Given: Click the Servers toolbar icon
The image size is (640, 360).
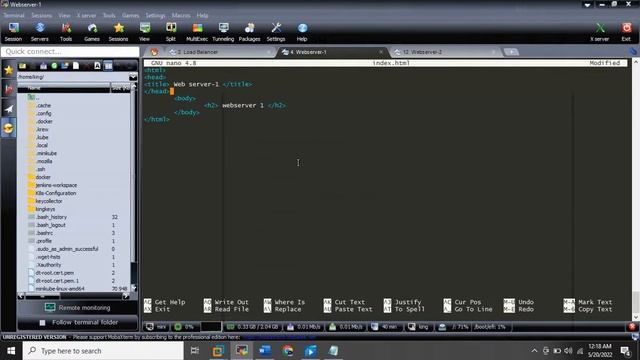Looking at the screenshot, I should pos(40,32).
